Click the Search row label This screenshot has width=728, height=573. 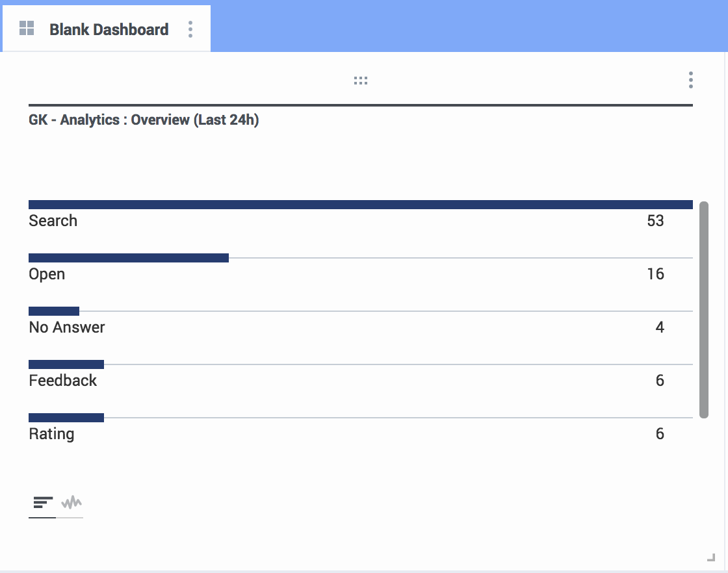53,221
